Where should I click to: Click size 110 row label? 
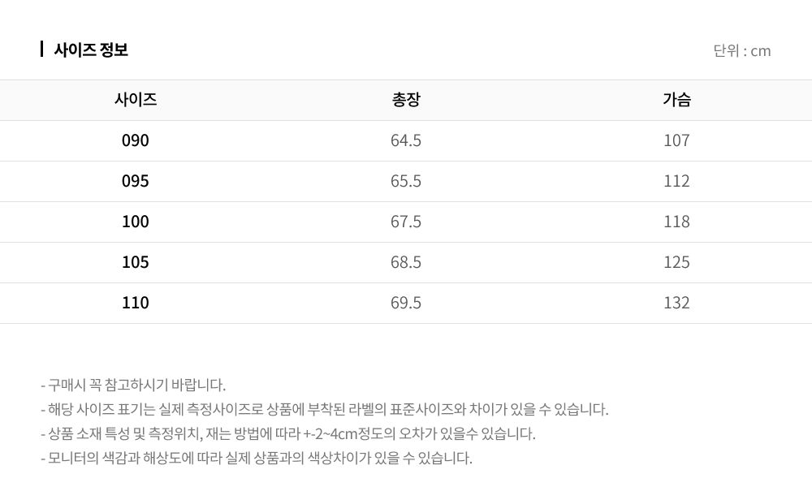(x=135, y=303)
